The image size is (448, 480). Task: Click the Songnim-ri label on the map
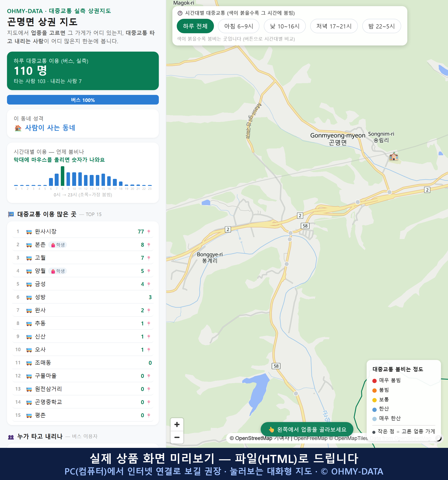381,134
